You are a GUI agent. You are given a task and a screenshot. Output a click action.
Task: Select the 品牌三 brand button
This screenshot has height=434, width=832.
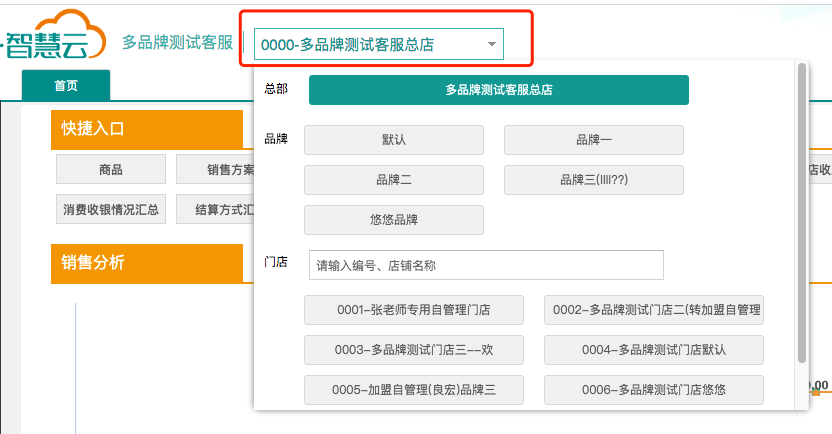(593, 180)
